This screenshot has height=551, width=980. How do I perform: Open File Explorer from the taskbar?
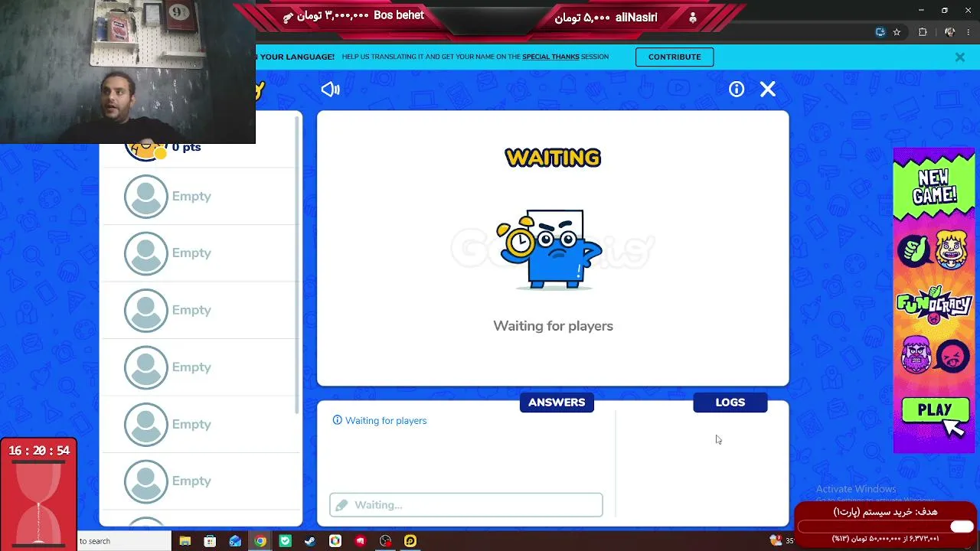[x=185, y=541]
